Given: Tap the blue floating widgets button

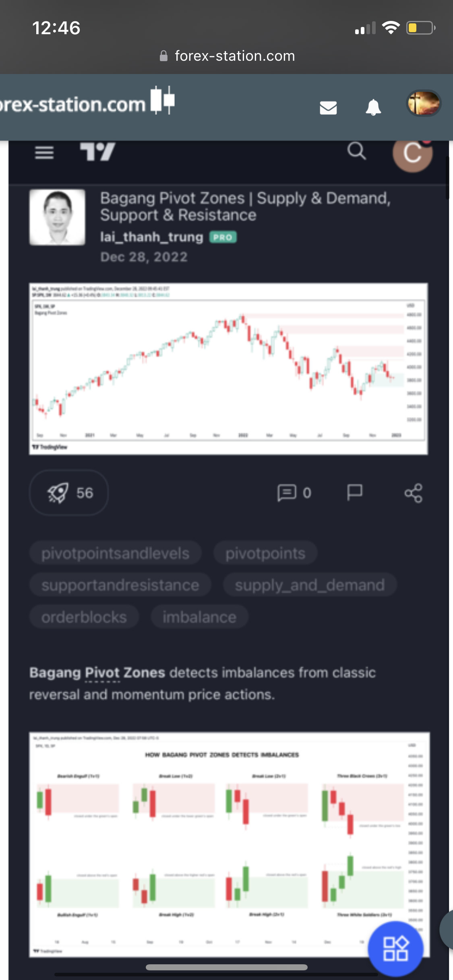Looking at the screenshot, I should click(x=395, y=949).
